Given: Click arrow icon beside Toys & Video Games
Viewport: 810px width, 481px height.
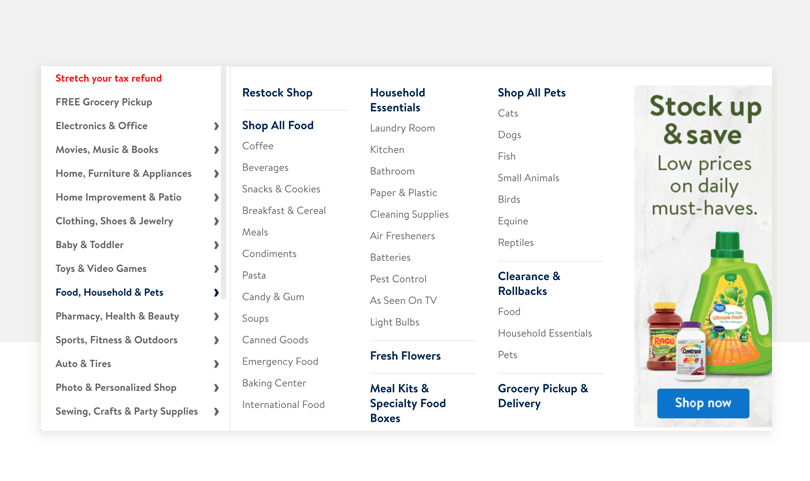Looking at the screenshot, I should pyautogui.click(x=216, y=269).
